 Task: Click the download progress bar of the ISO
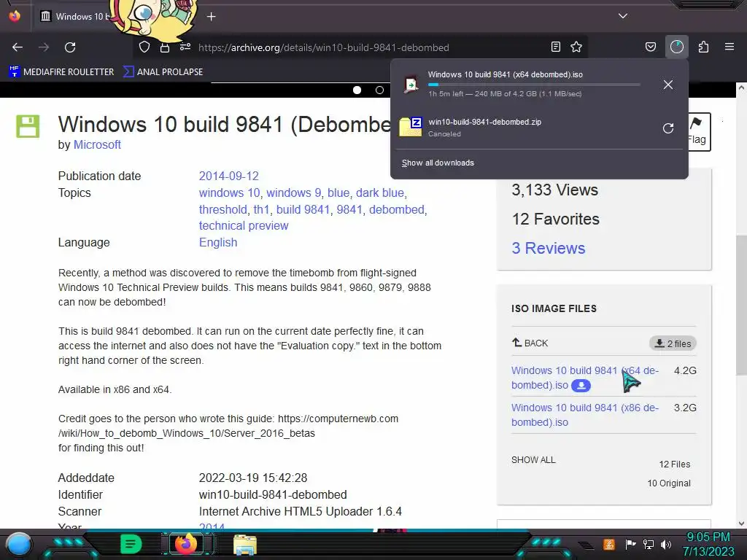[533, 85]
